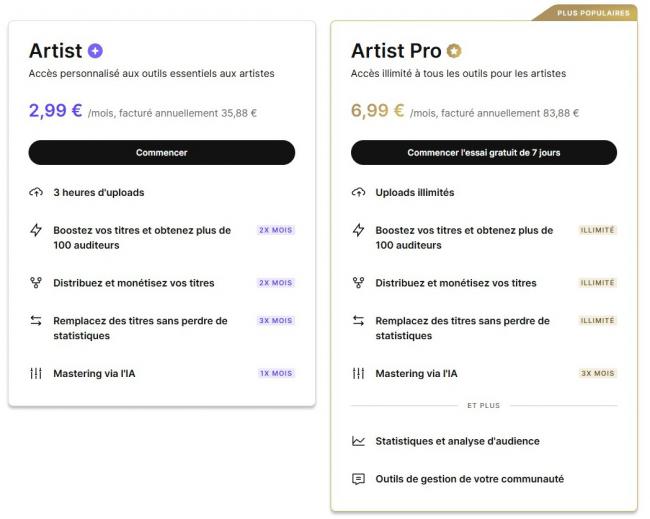Click the gold star badge beside Artist Pro
The height and width of the screenshot is (519, 650).
454,51
